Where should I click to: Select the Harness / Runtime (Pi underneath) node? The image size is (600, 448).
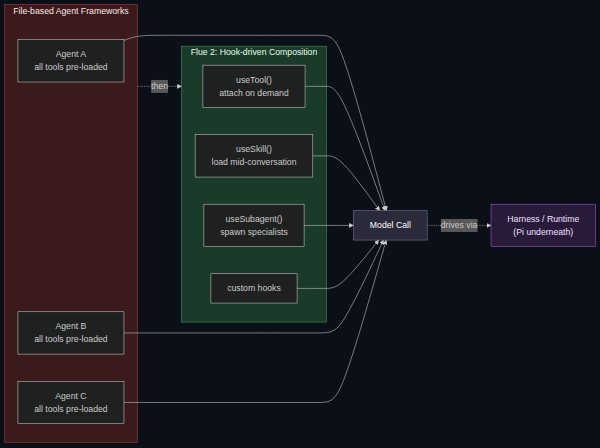pyautogui.click(x=543, y=225)
